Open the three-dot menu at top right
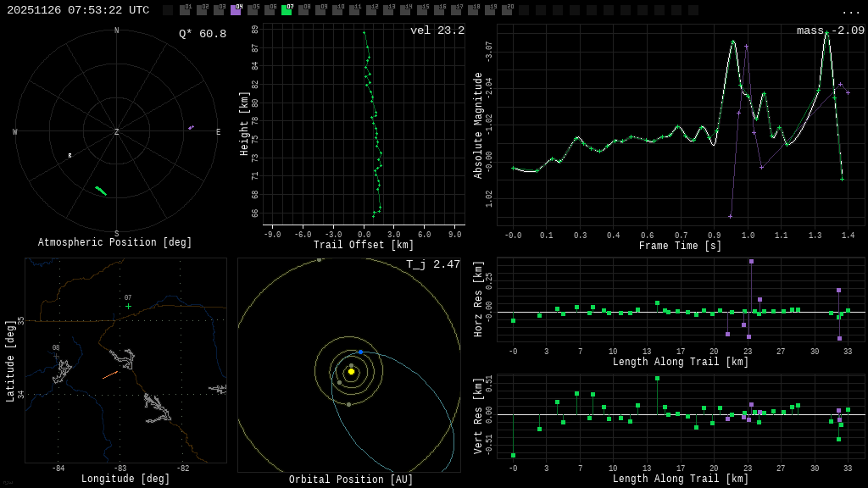 (x=850, y=11)
